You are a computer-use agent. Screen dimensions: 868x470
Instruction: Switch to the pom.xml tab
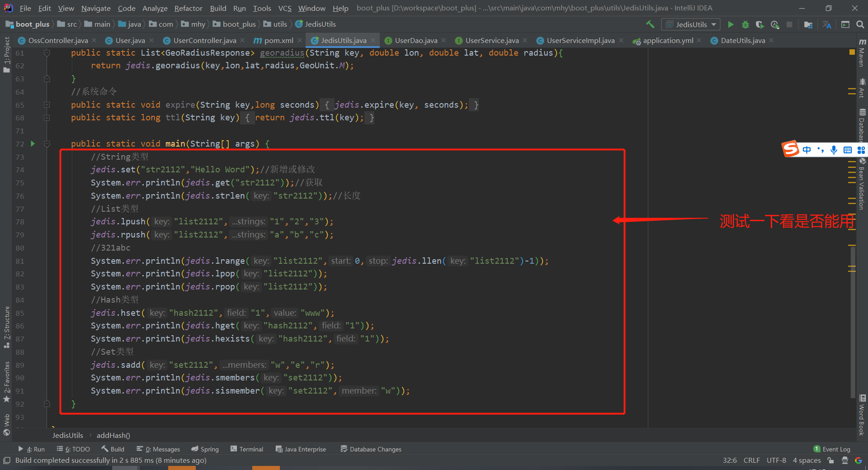278,41
